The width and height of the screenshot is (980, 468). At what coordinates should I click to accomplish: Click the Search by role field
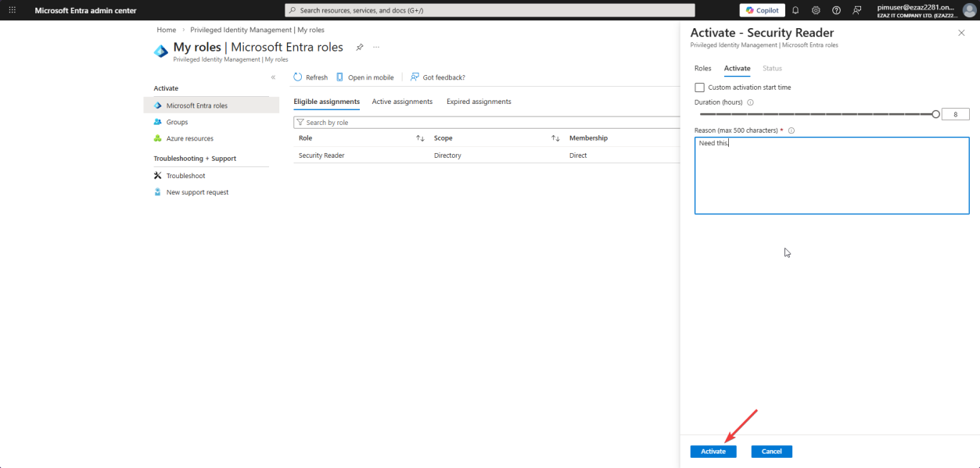point(486,123)
